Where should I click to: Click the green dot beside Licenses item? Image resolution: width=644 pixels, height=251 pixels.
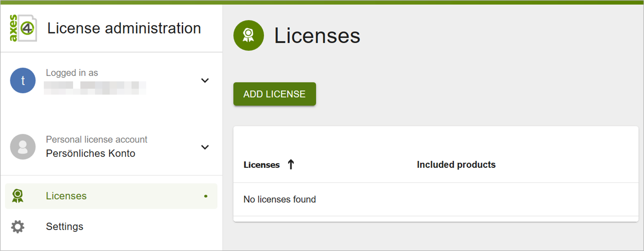(206, 196)
